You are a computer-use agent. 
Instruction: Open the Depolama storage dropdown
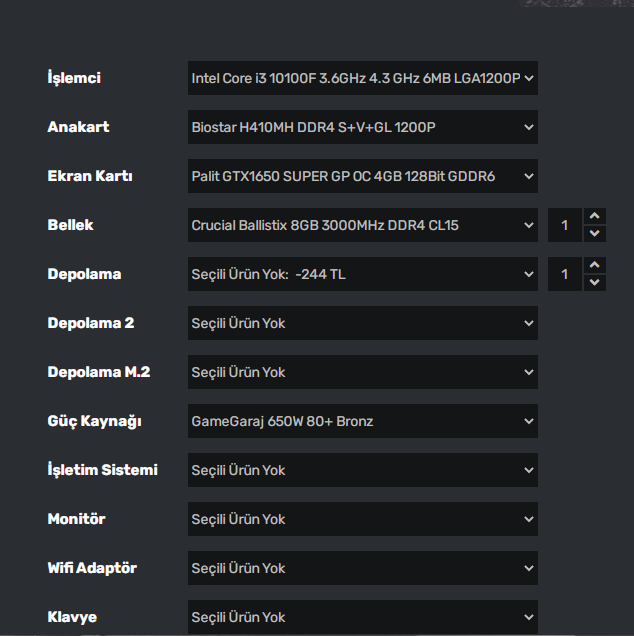[362, 274]
